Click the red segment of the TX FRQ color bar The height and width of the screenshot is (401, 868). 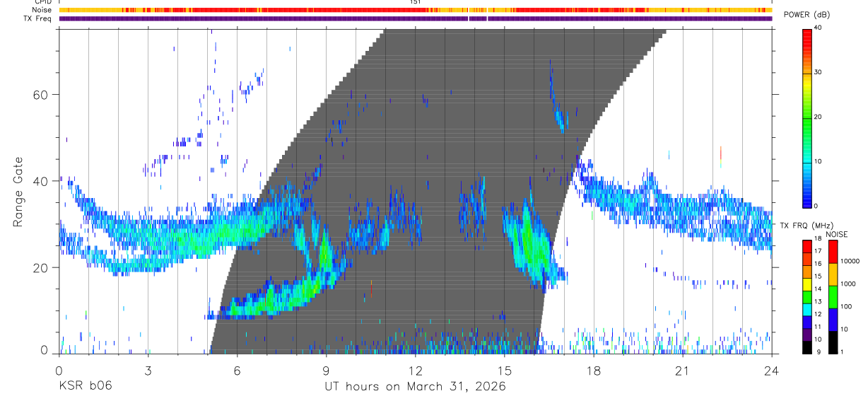[x=807, y=247]
